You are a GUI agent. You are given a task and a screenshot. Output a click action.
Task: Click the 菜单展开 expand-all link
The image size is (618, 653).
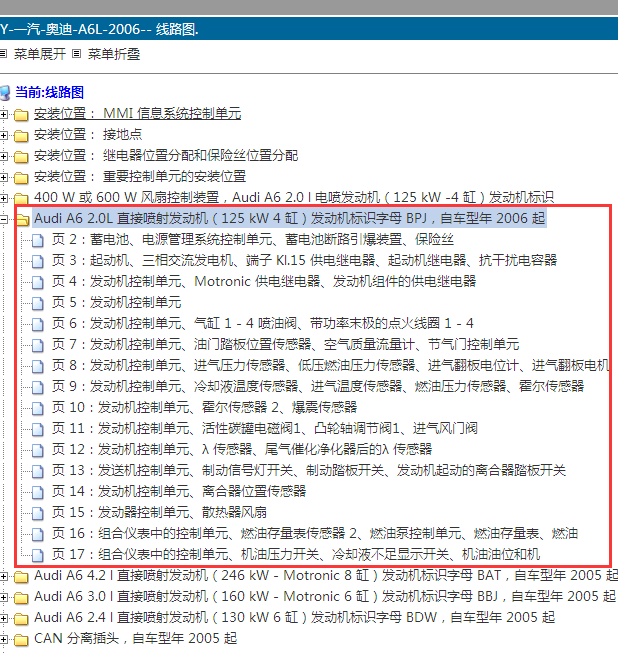(x=40, y=54)
